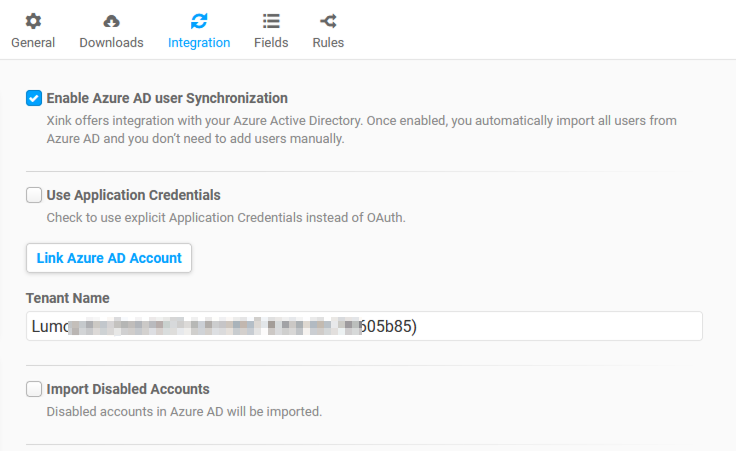Click the Fields list icon
This screenshot has height=451, width=736.
click(x=271, y=21)
